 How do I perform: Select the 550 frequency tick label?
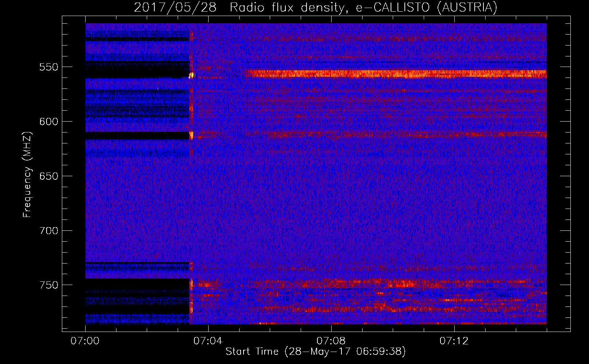[x=48, y=67]
